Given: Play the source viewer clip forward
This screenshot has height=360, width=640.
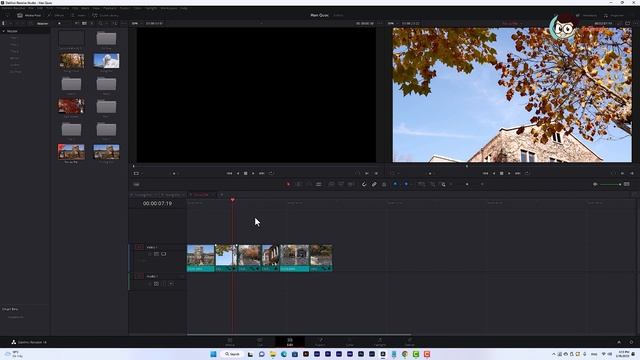Looking at the screenshot, I should [x=253, y=173].
